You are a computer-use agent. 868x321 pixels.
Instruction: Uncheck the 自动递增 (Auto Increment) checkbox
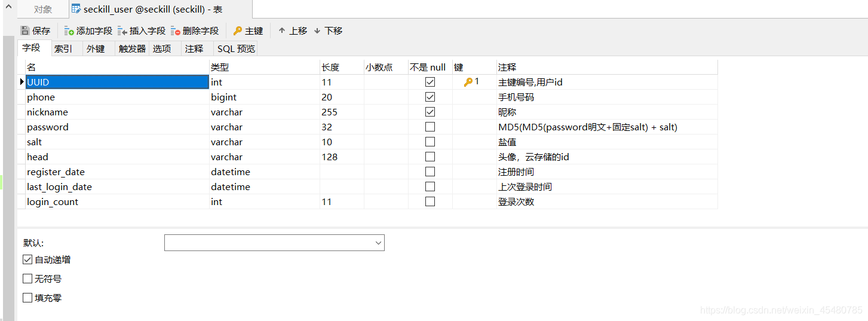pyautogui.click(x=27, y=259)
